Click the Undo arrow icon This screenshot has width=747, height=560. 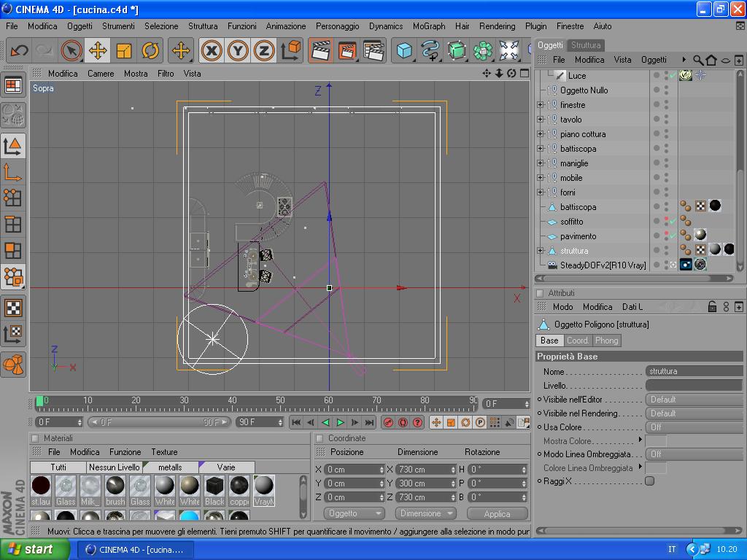19,50
